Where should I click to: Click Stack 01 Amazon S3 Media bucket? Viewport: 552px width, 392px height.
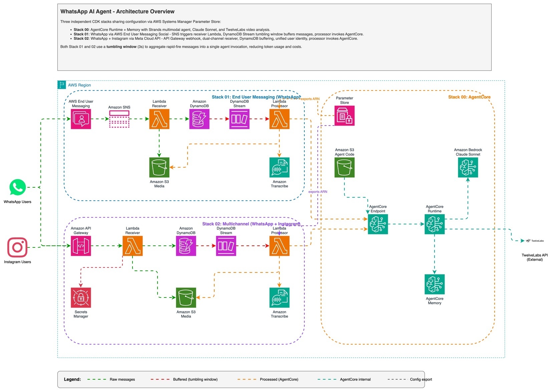pos(159,167)
